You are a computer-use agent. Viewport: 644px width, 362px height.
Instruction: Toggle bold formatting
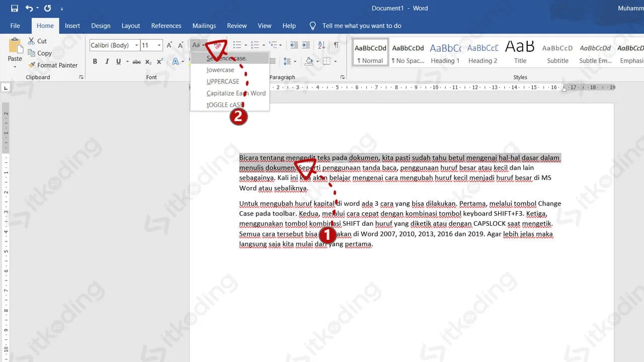tap(95, 61)
